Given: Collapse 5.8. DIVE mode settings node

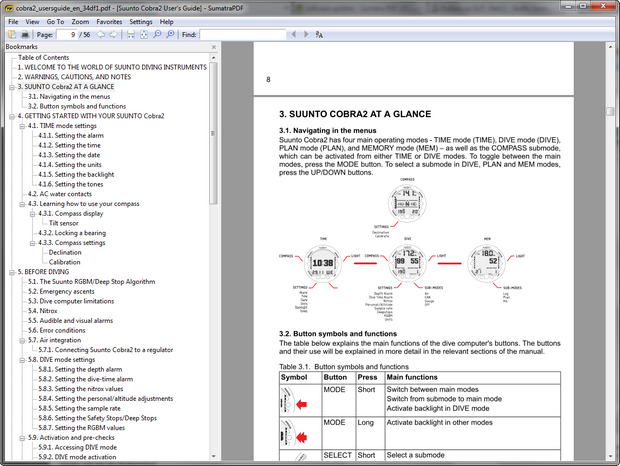Looking at the screenshot, I should pos(22,360).
